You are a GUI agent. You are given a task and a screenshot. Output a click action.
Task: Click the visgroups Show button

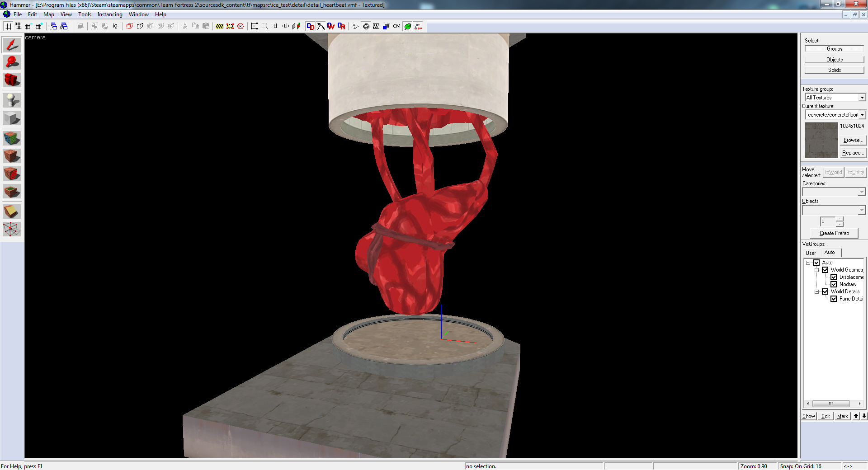click(809, 416)
